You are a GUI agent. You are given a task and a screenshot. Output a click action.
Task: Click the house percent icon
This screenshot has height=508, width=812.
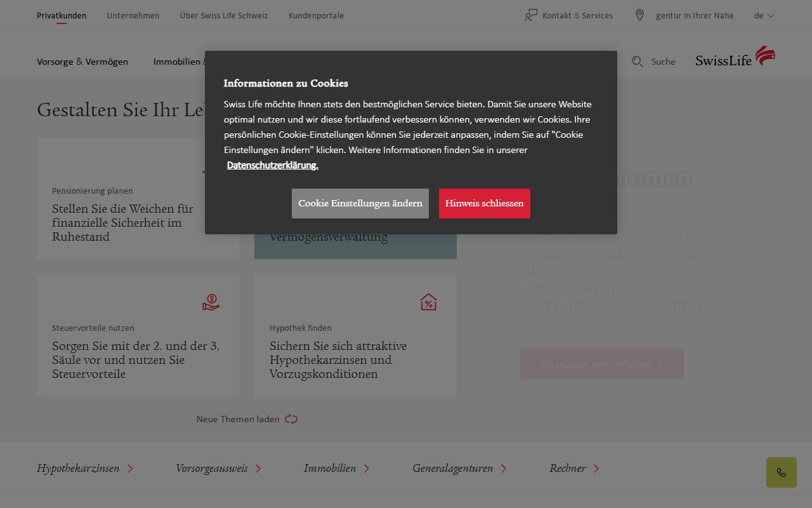[429, 302]
